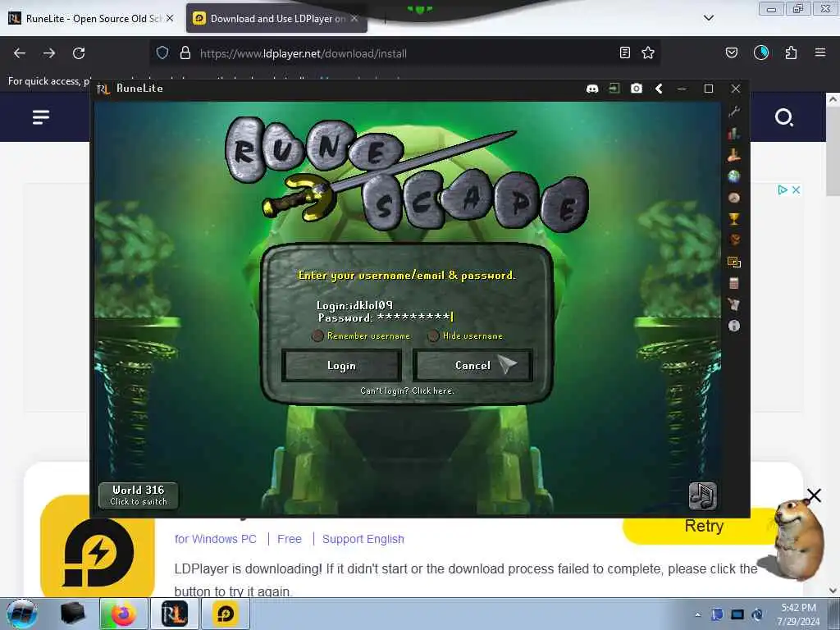Open the Screen Markers overlapping-rectangles icon
Image resolution: width=840 pixels, height=630 pixels.
734,262
